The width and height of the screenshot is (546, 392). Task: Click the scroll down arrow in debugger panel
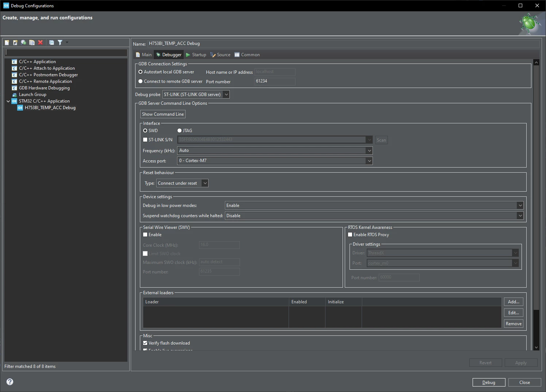[x=536, y=347]
